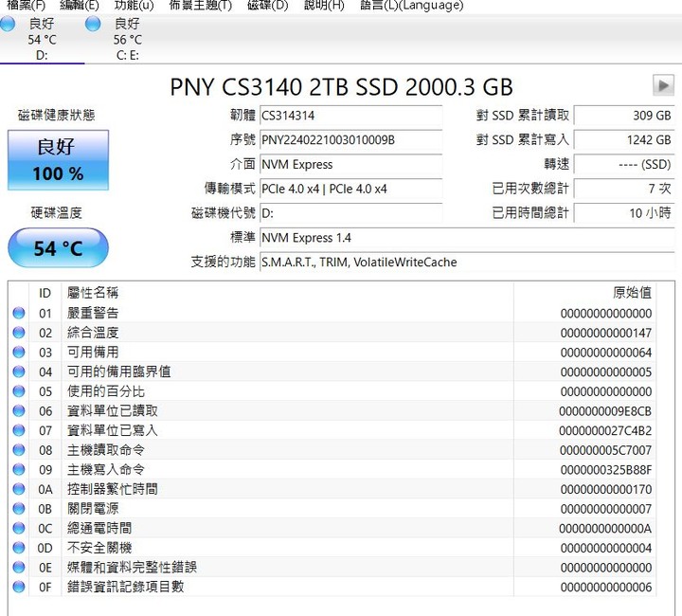The image size is (682, 616).
Task: Click raw value 000000005C7007
Action: pyautogui.click(x=606, y=450)
